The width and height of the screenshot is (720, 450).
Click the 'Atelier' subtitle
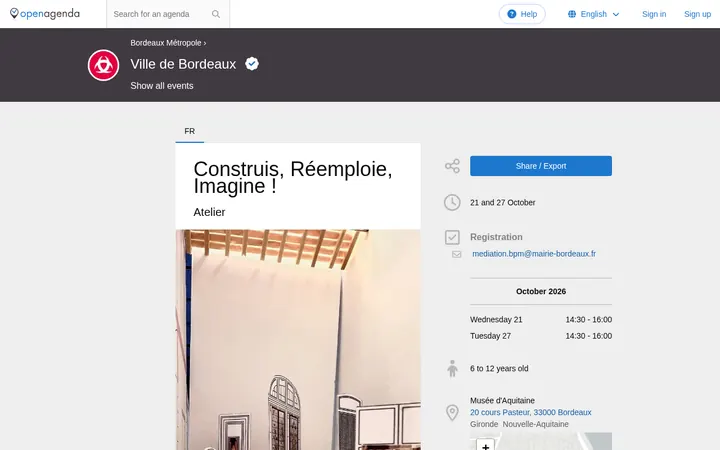(x=209, y=212)
